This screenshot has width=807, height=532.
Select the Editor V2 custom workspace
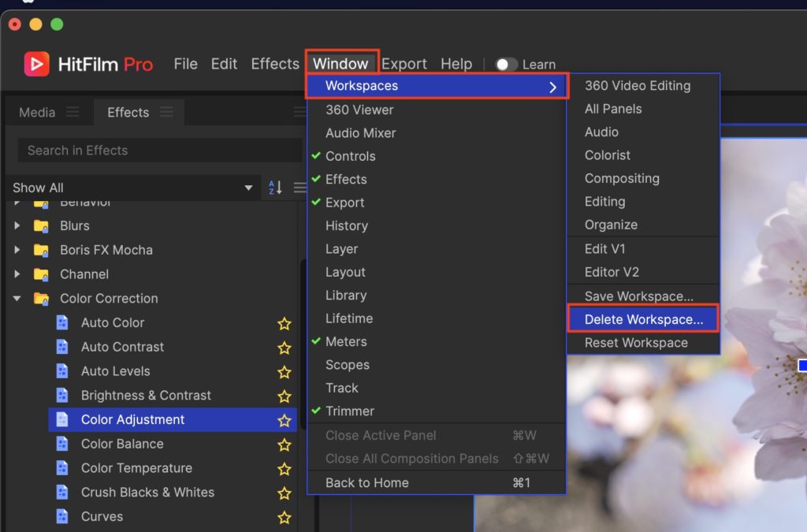pos(643,272)
